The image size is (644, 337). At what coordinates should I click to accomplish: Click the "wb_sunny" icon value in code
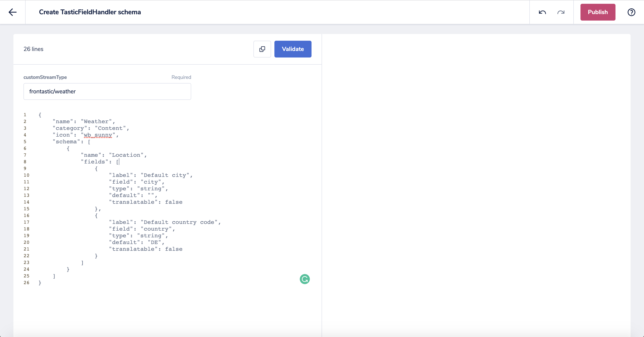tap(98, 135)
